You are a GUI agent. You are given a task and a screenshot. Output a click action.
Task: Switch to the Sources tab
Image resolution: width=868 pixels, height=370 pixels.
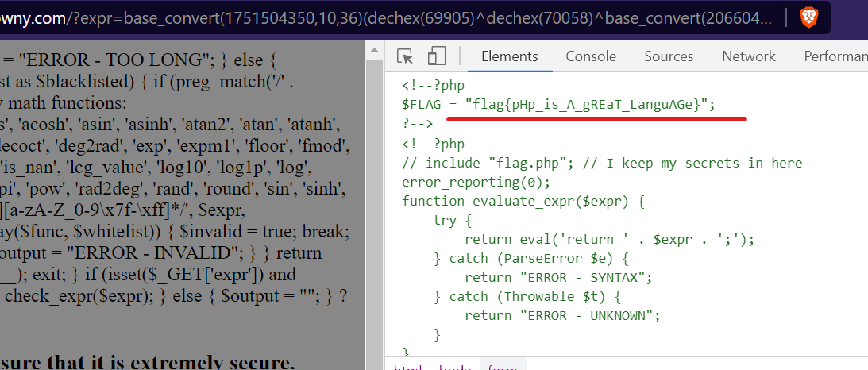click(x=669, y=56)
